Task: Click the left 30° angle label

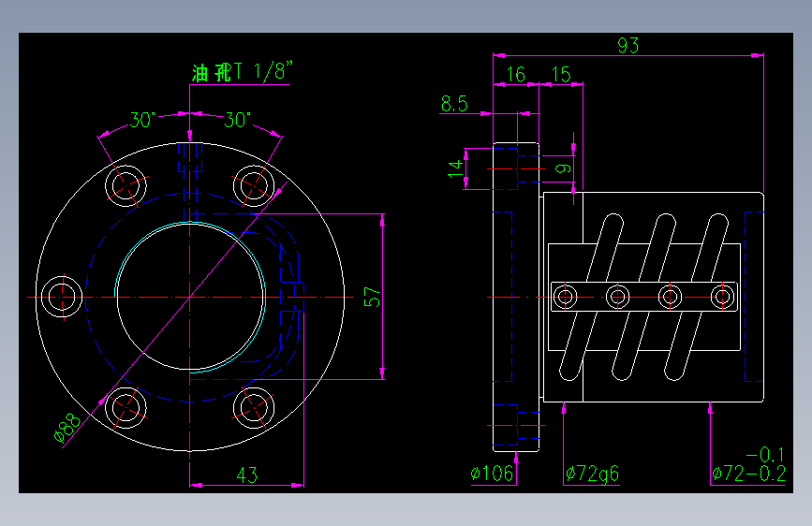Action: [142, 120]
